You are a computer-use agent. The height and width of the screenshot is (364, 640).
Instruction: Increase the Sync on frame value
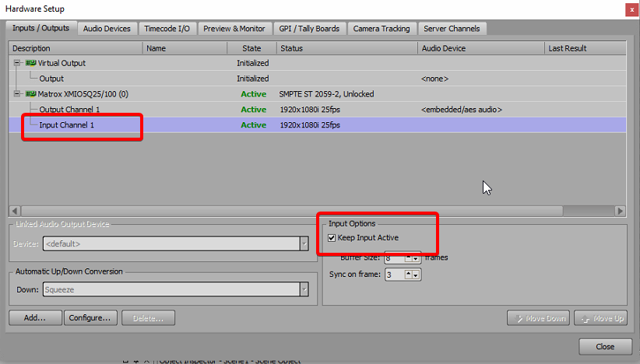point(408,275)
